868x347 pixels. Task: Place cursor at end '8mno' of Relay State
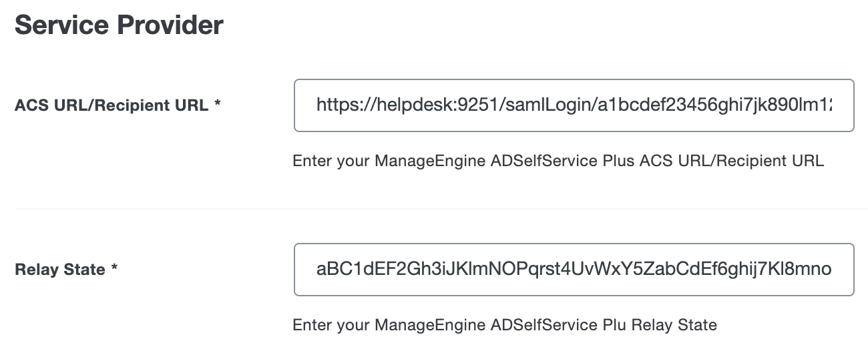pos(816,270)
